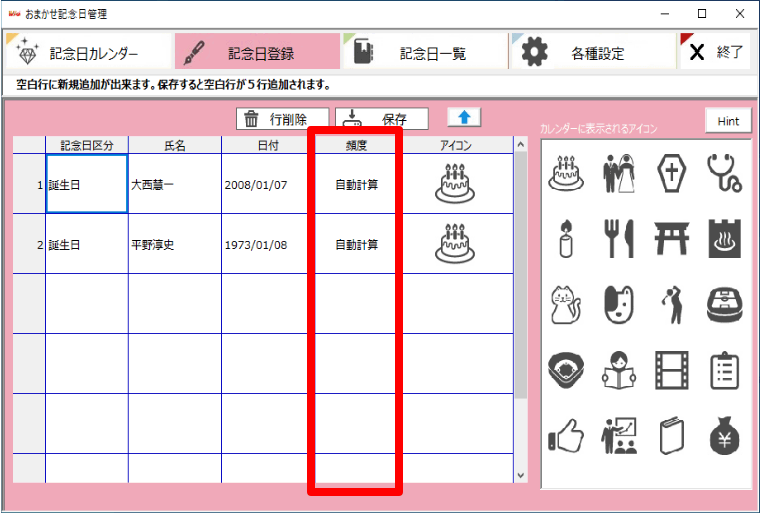The width and height of the screenshot is (760, 514).
Task: Select row header number 1
Action: (x=29, y=184)
